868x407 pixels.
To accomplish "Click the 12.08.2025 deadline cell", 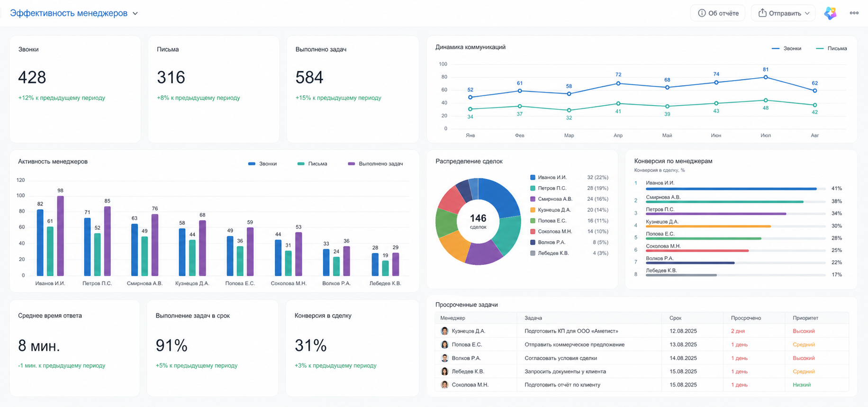I will point(683,331).
